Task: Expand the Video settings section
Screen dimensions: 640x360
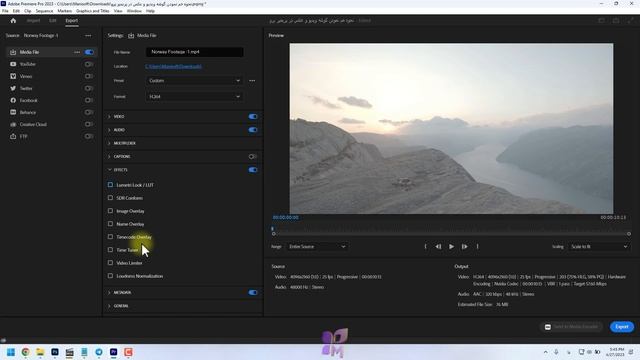Action: [x=119, y=117]
